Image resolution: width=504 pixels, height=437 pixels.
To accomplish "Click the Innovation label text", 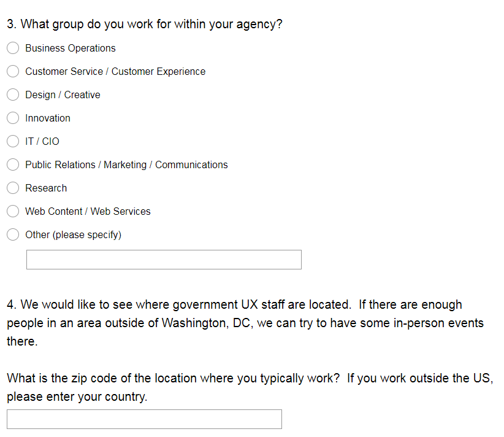I will point(47,118).
